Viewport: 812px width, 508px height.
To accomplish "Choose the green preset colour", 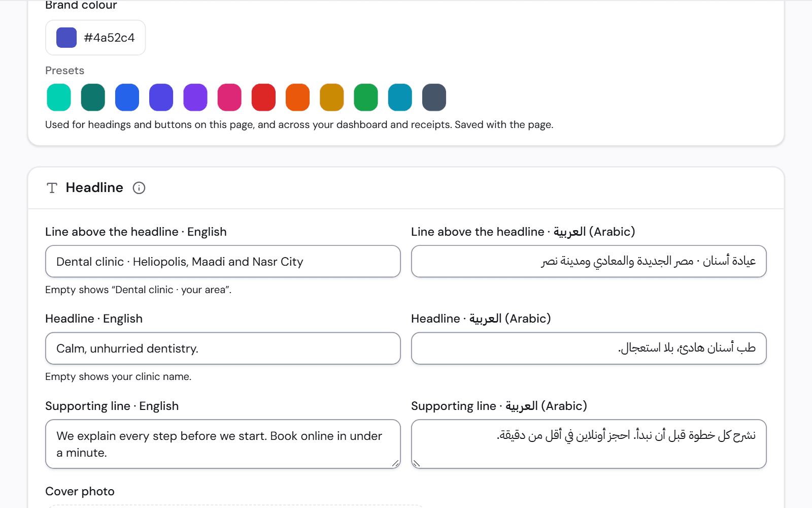I will coord(366,97).
